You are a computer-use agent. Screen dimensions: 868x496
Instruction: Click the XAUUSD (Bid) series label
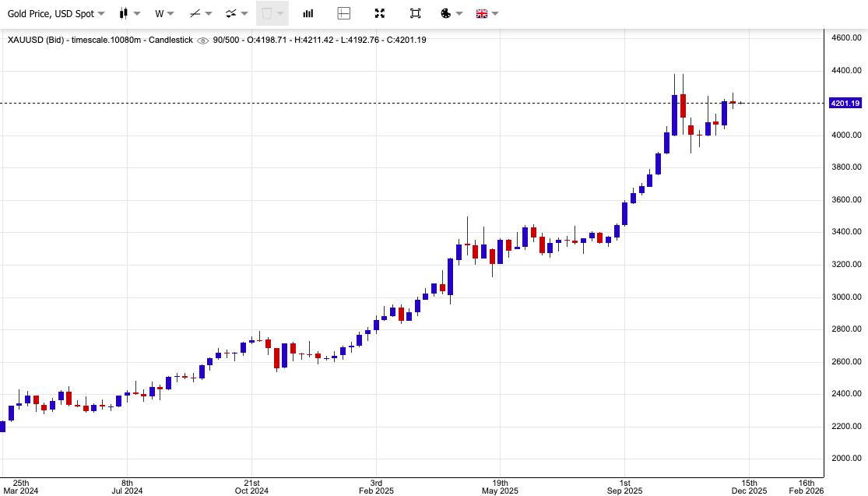pyautogui.click(x=37, y=40)
